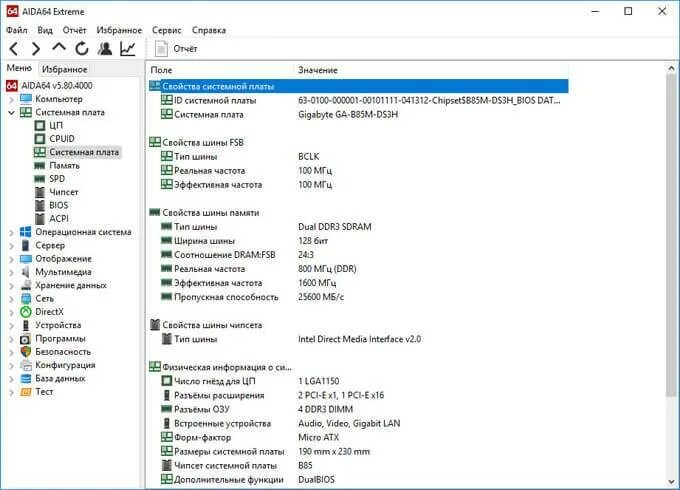Image resolution: width=680 pixels, height=490 pixels.
Task: Expand the Тест tree node
Action: pyautogui.click(x=11, y=392)
